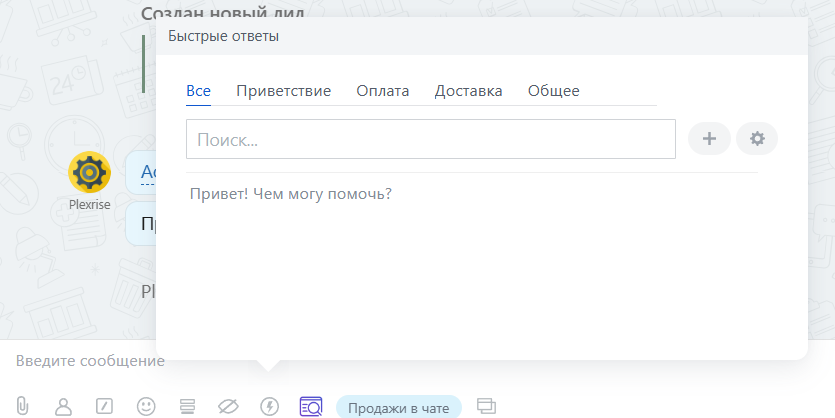Open quick replies settings gear

[757, 139]
